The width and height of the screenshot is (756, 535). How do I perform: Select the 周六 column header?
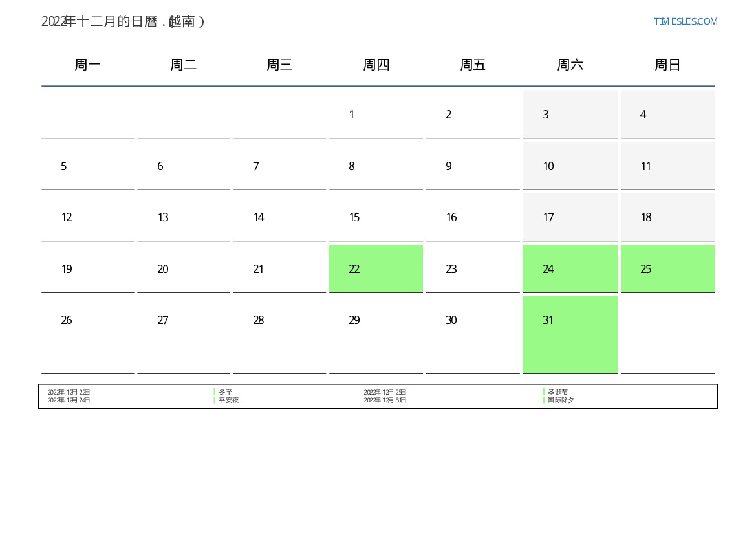point(570,65)
